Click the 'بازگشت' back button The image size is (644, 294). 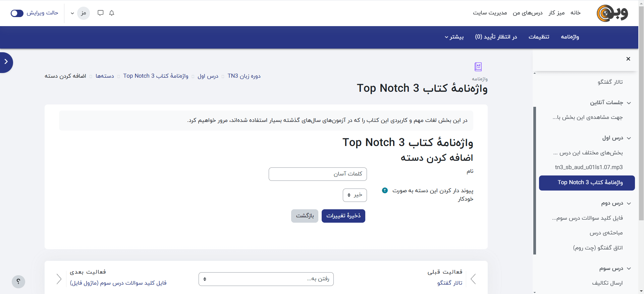pyautogui.click(x=305, y=216)
